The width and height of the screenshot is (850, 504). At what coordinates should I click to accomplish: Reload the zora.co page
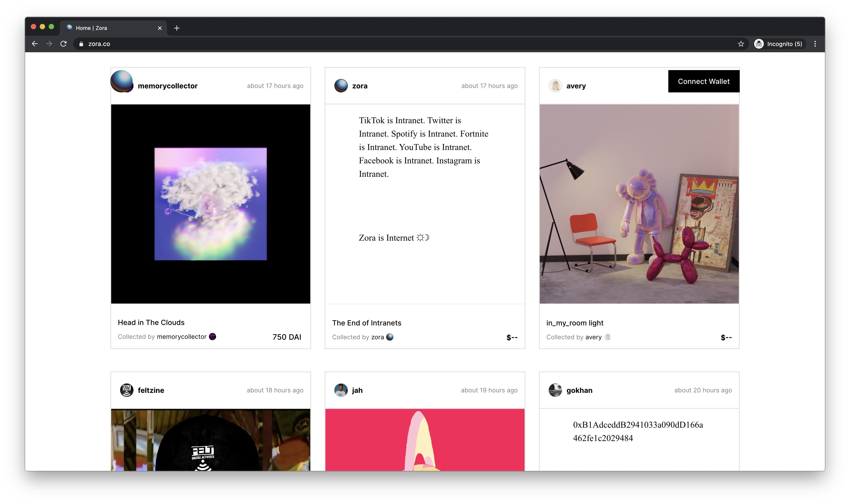click(x=63, y=44)
